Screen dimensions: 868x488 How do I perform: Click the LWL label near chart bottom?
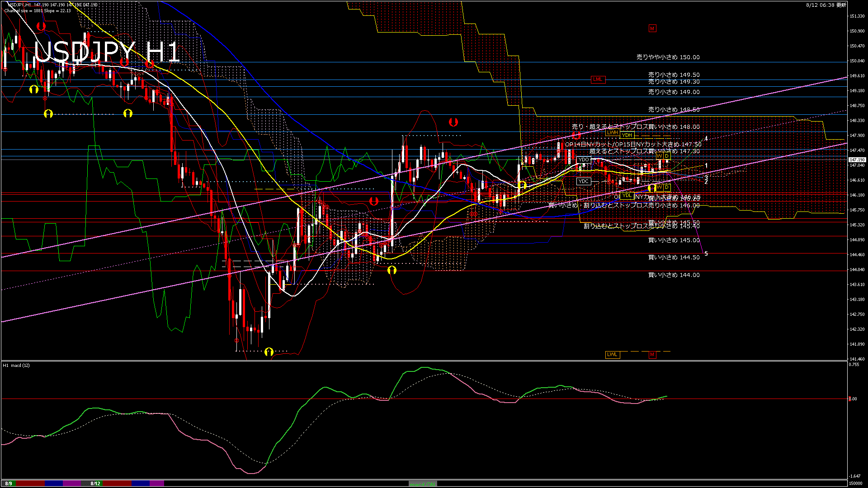(x=612, y=355)
